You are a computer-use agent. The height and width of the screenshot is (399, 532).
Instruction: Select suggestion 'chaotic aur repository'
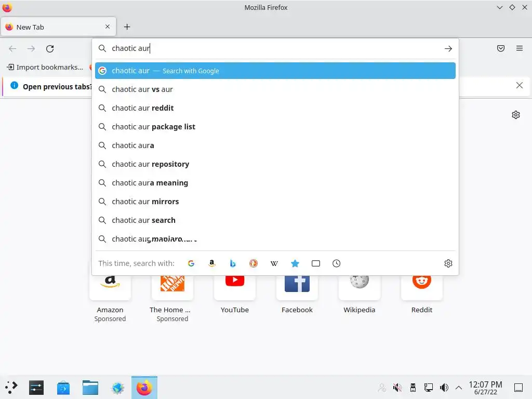point(275,164)
